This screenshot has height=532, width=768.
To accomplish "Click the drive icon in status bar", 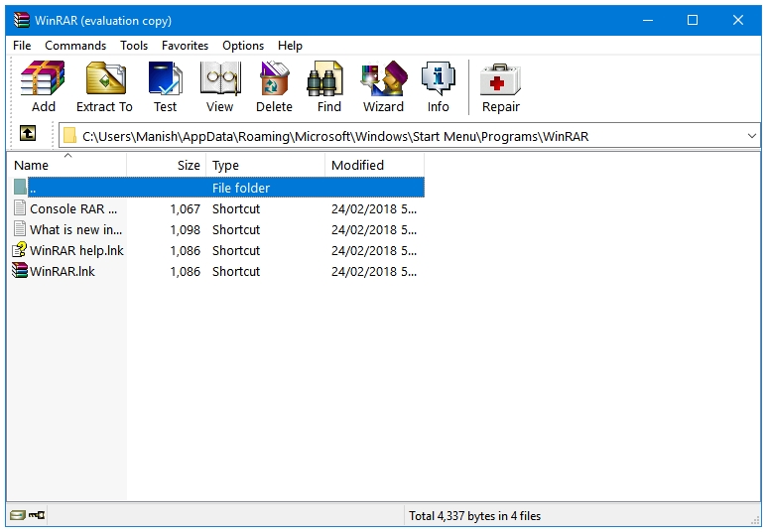I will [18, 515].
